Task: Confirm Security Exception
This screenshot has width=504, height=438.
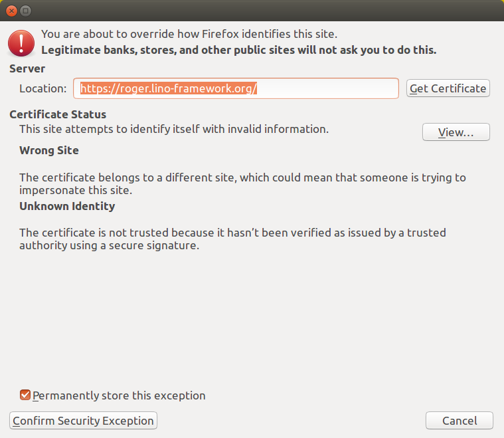Action: 83,420
